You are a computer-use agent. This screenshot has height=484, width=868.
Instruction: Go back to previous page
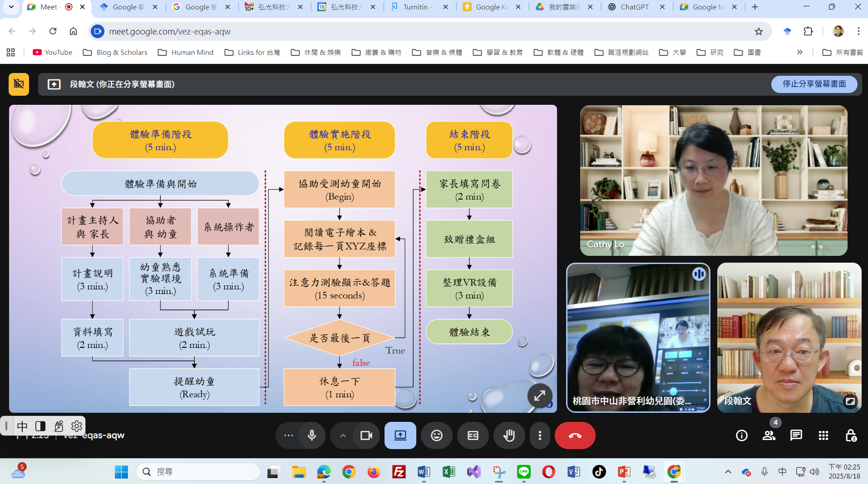pyautogui.click(x=12, y=31)
